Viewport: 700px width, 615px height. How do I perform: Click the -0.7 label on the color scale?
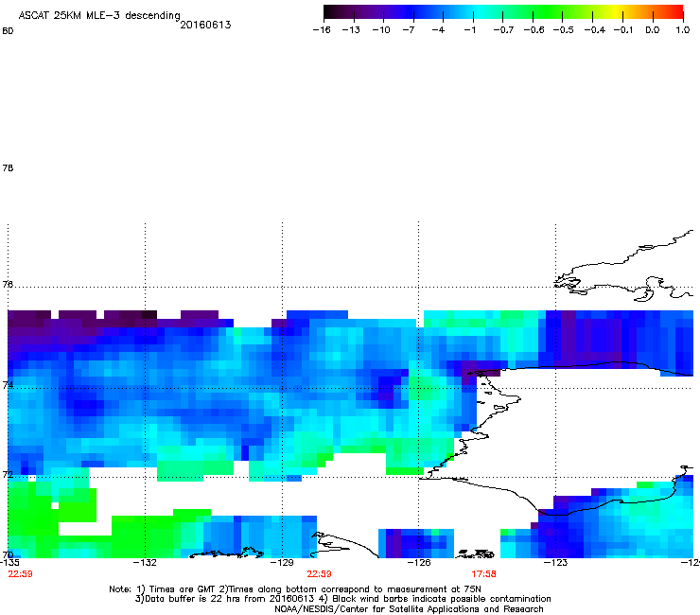[503, 30]
